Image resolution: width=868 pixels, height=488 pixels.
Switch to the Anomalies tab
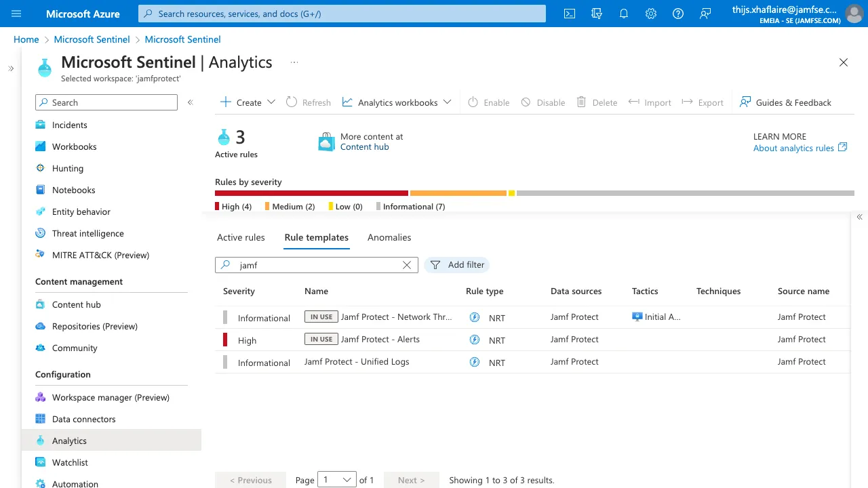click(389, 237)
